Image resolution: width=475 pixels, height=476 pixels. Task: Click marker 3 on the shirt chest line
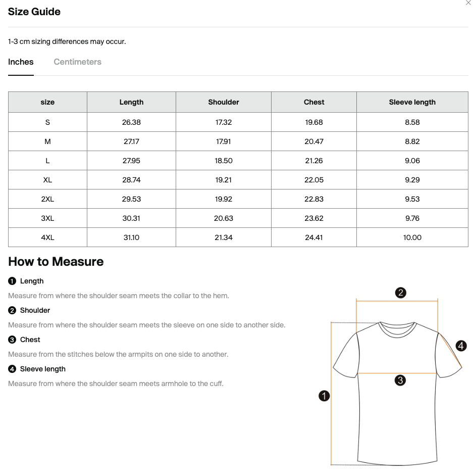coord(400,380)
